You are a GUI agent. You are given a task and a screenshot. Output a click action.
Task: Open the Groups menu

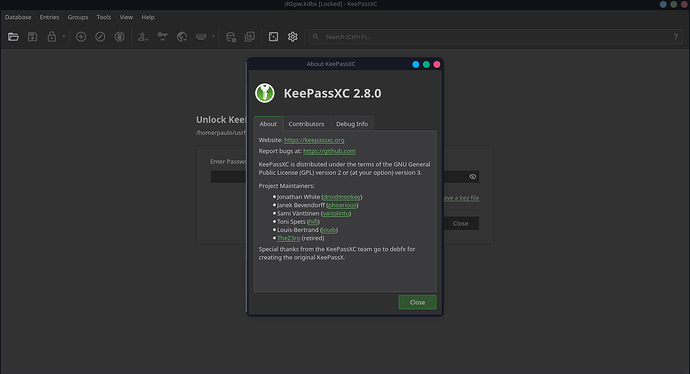point(78,17)
